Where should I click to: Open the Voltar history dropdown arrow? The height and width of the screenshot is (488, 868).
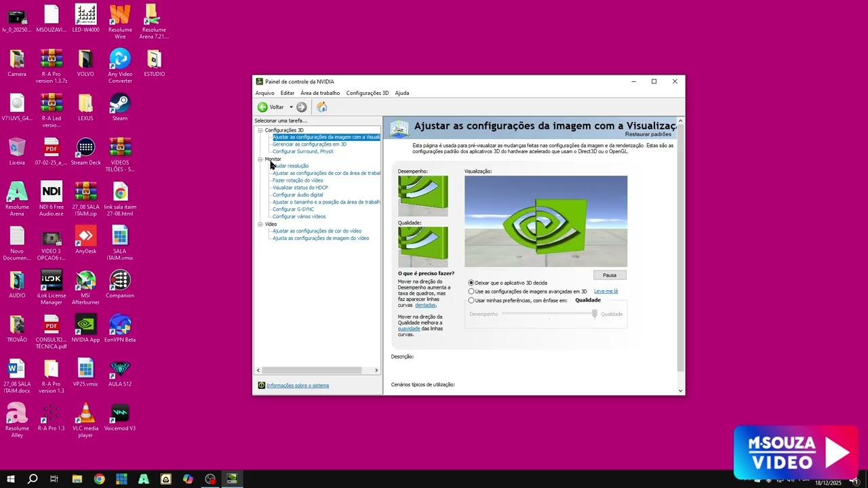pos(291,107)
